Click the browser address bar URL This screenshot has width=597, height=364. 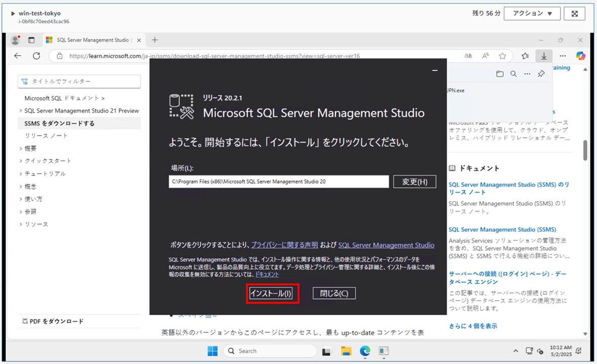(215, 56)
